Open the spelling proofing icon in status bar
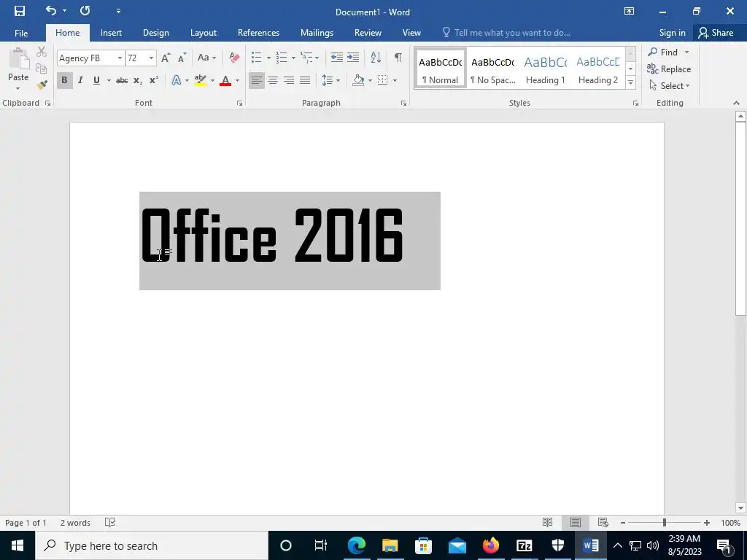 coord(110,522)
